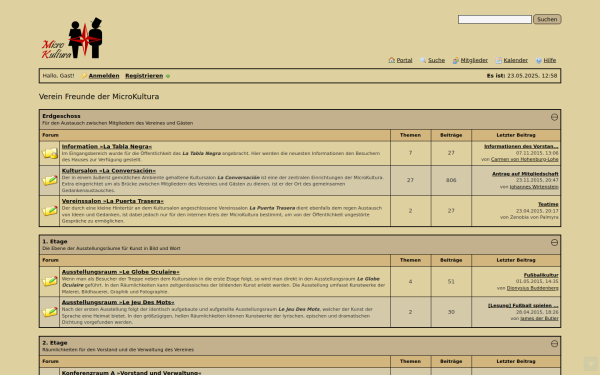The image size is (600, 375).
Task: Click folder icon of La Puerta Trasera forum
Action: [50, 211]
